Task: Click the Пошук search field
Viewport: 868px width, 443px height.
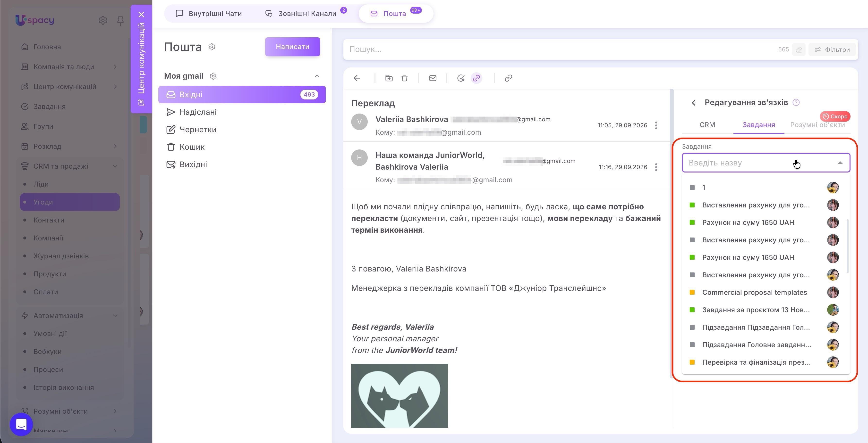Action: [x=559, y=49]
